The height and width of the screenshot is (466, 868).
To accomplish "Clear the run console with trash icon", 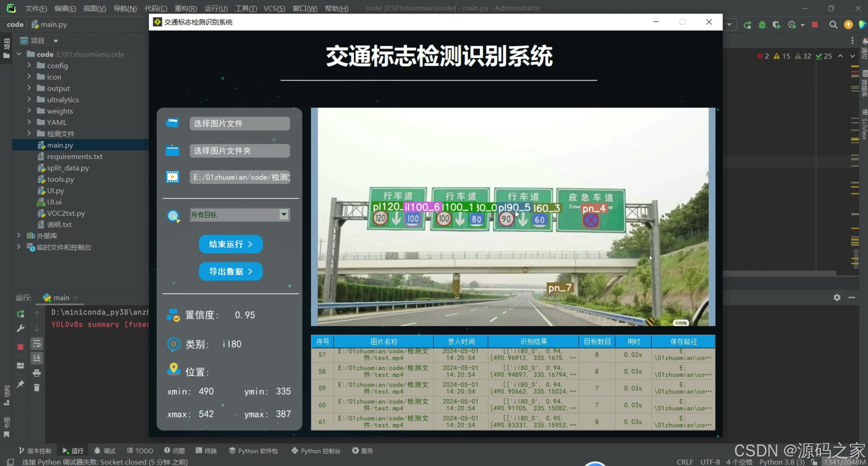I will pyautogui.click(x=37, y=388).
